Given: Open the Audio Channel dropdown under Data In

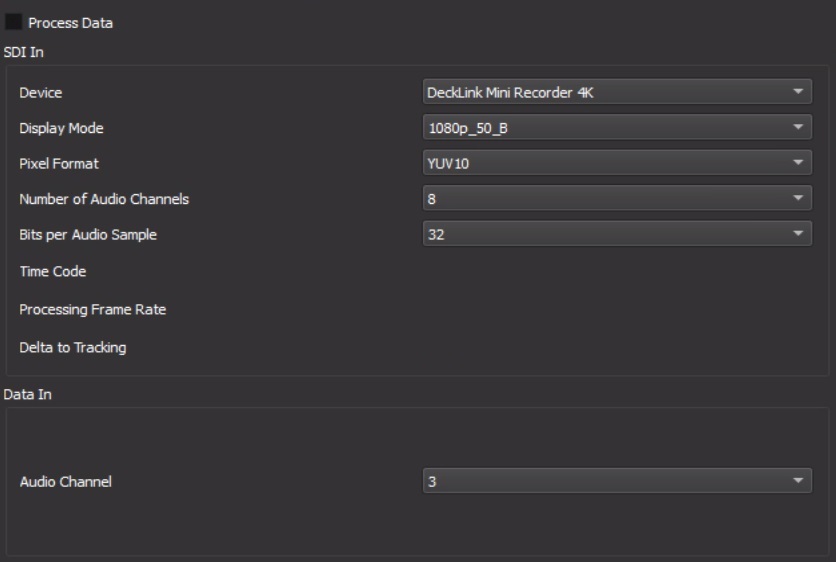Looking at the screenshot, I should tap(616, 482).
